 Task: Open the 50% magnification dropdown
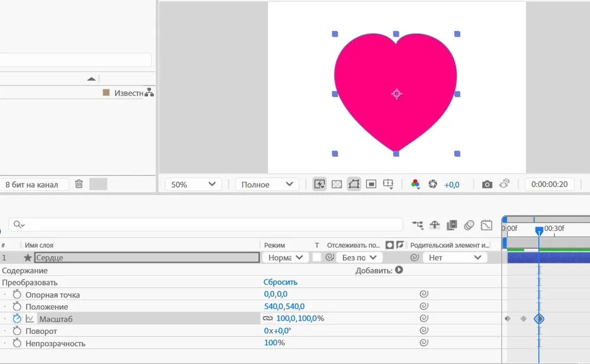click(x=193, y=184)
